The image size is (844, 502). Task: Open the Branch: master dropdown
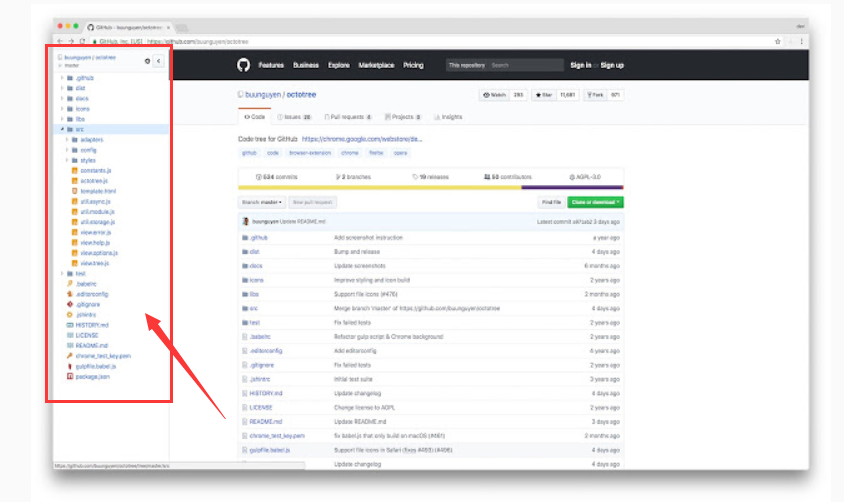262,202
